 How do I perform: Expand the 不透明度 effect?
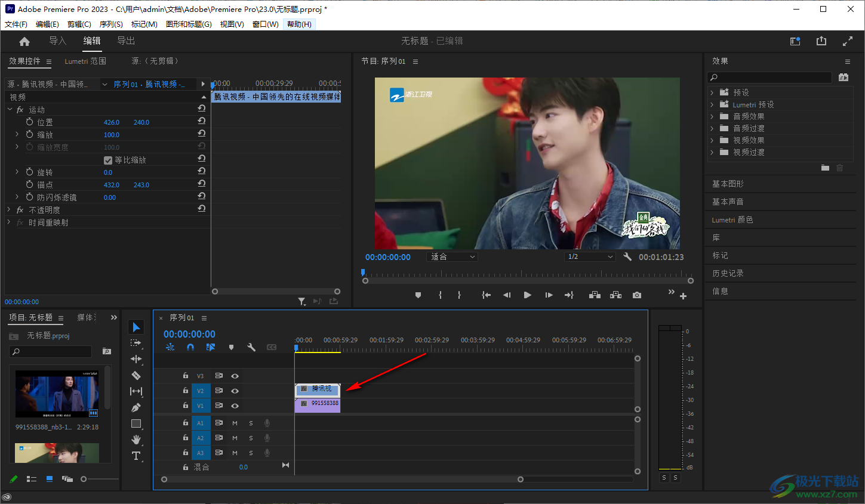click(10, 209)
